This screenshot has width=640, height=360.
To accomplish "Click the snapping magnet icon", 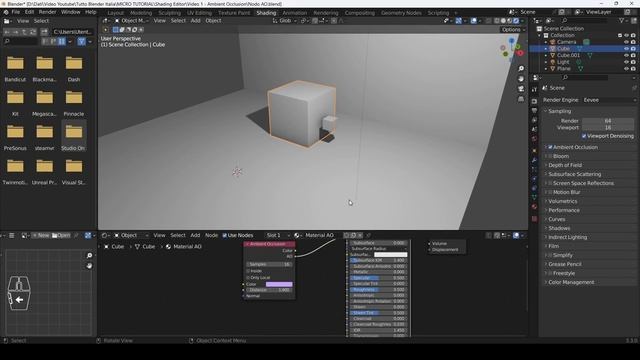I will coord(315,21).
